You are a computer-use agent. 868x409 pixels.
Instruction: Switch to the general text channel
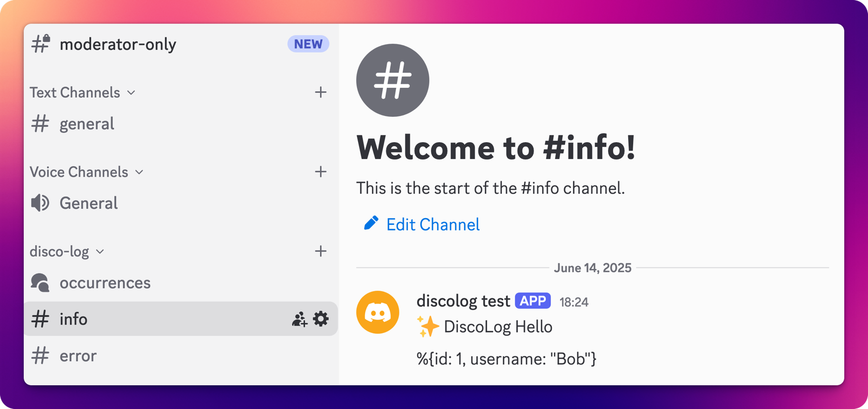coord(87,124)
